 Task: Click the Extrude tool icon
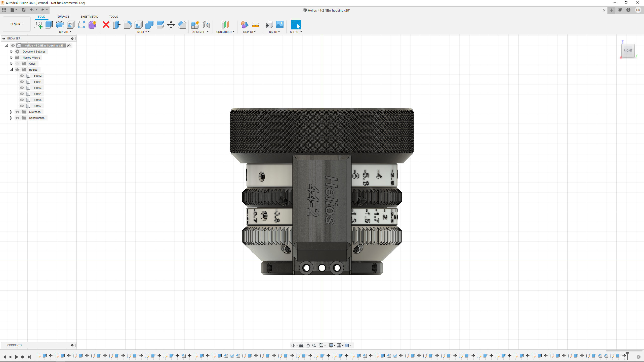(49, 25)
